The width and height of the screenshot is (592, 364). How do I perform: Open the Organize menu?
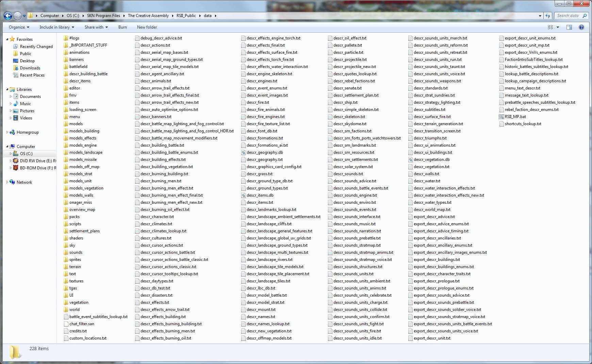(19, 27)
